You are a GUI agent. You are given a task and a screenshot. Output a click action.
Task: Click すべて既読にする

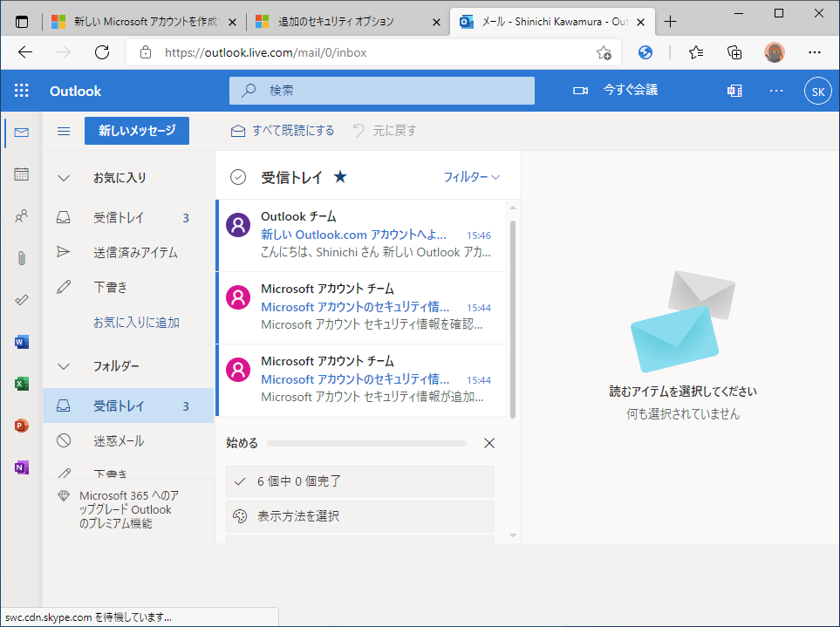pos(283,131)
